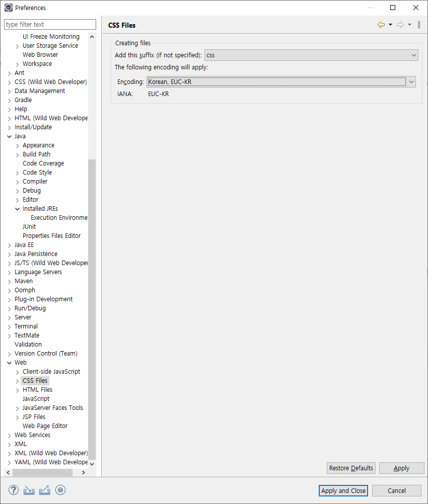Toggle the Oomph preference recorder icon
The image size is (428, 504).
(60, 490)
